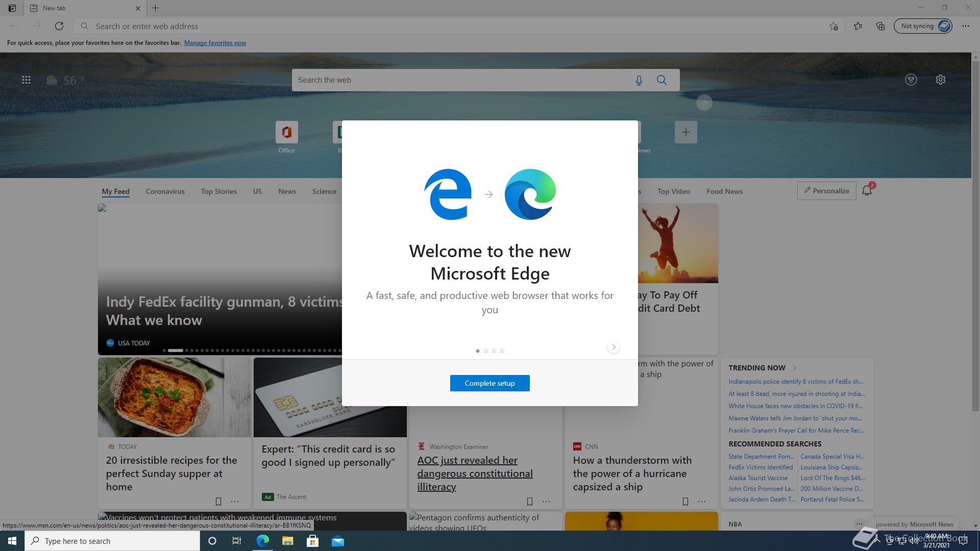Select the third page dot in welcome dialog
Screen dimensions: 980x551
click(x=494, y=351)
